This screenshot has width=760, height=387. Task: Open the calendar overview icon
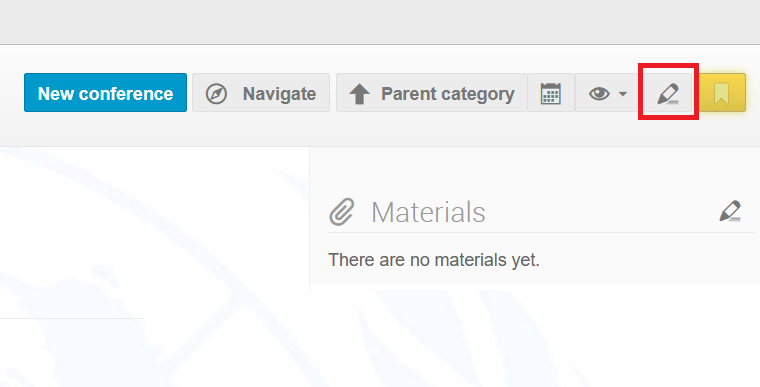pyautogui.click(x=551, y=93)
